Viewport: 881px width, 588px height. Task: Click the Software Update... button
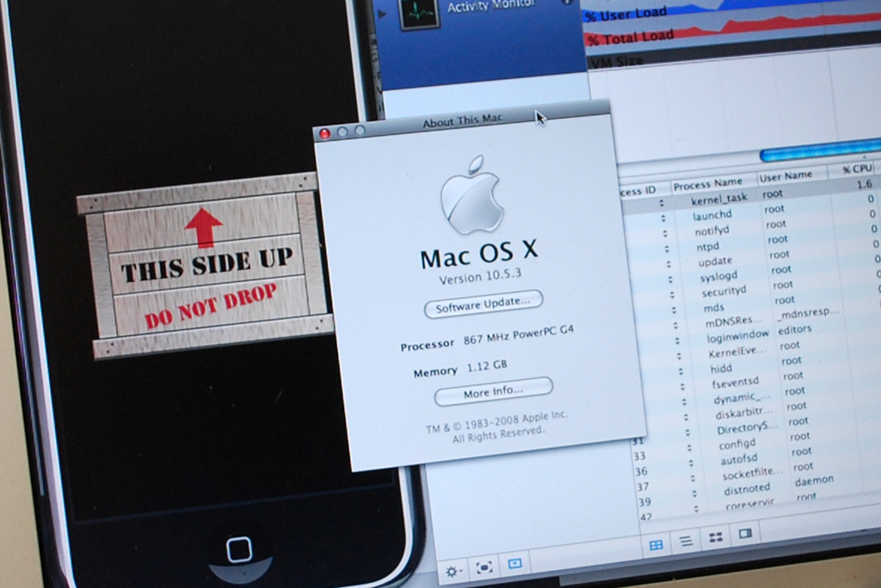pos(484,303)
